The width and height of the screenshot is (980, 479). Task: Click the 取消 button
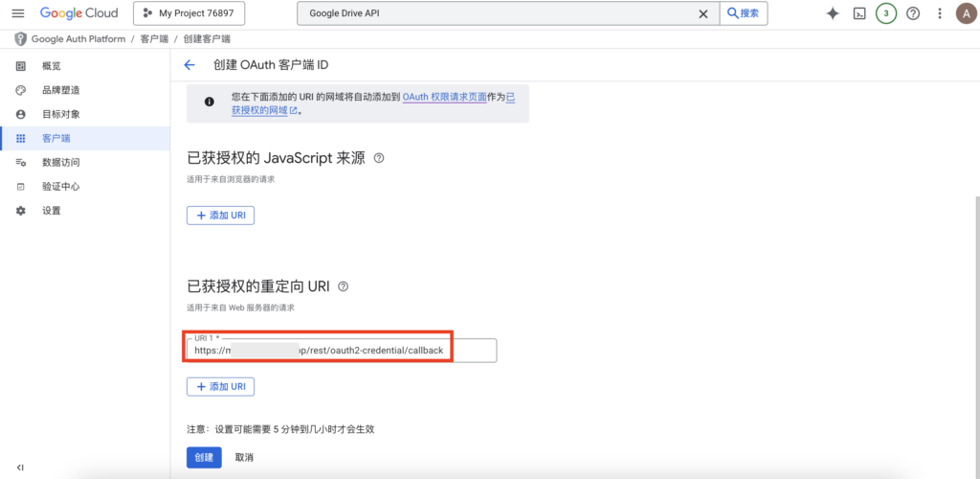pyautogui.click(x=244, y=458)
